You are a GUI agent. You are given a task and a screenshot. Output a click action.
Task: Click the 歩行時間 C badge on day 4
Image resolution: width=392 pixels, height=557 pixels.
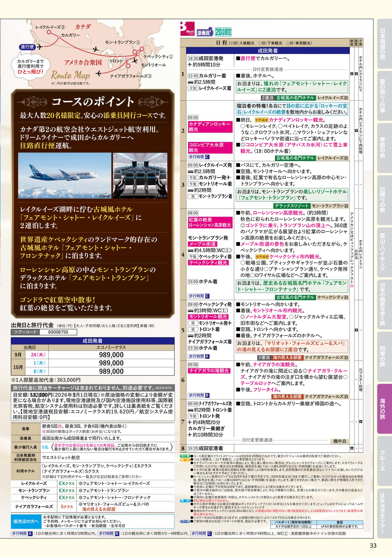tap(199, 296)
